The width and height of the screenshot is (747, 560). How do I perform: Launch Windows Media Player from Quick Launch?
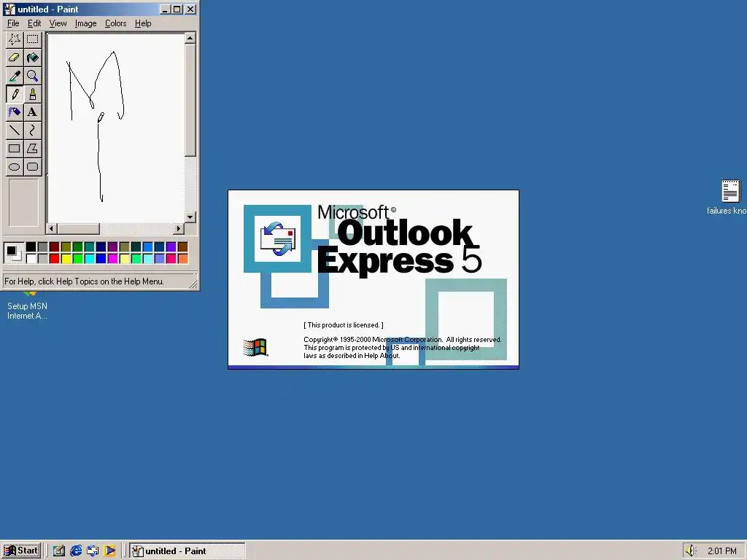click(x=110, y=551)
